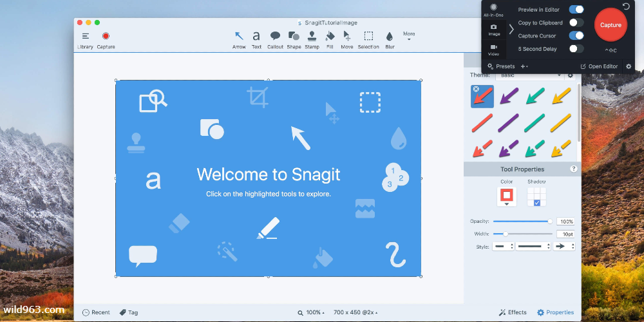This screenshot has height=322, width=644.
Task: Click the Opacity 100% field
Action: (x=565, y=222)
